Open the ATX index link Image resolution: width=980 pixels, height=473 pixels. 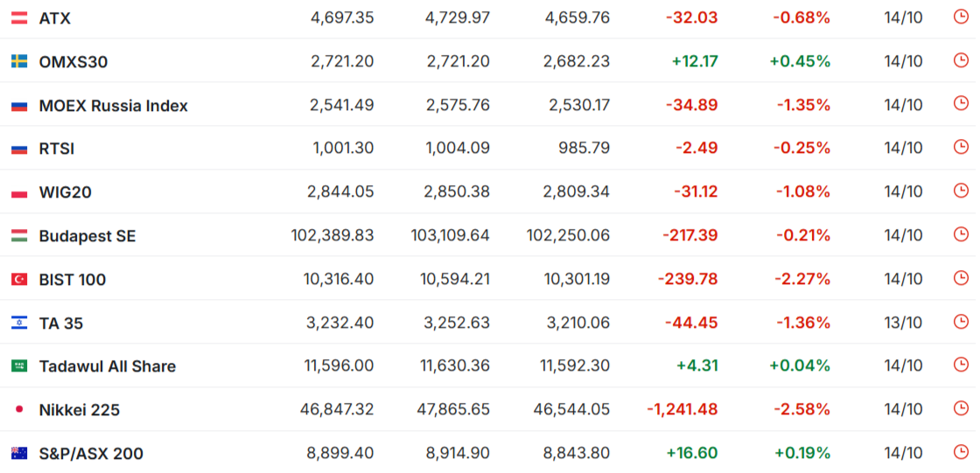click(x=55, y=18)
